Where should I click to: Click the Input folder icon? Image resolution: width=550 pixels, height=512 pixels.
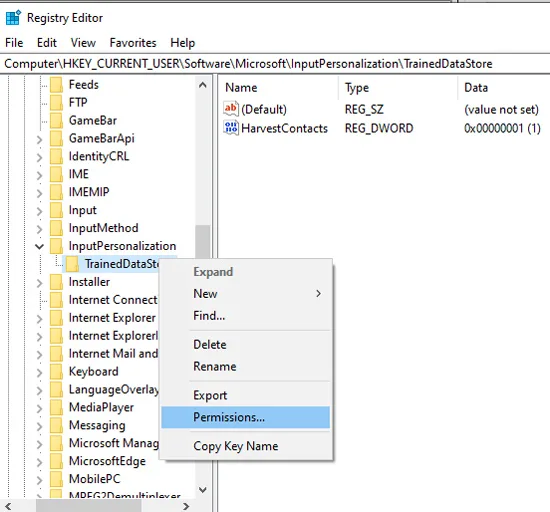point(56,210)
